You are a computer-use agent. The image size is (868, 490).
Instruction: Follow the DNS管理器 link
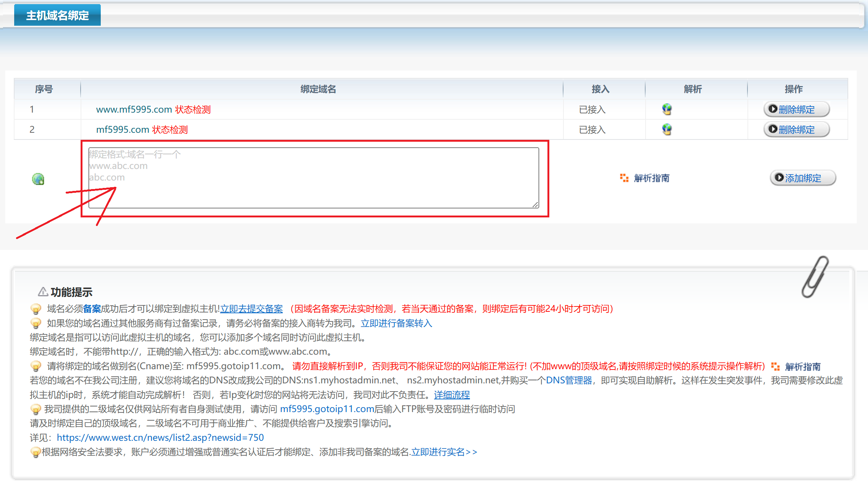569,380
